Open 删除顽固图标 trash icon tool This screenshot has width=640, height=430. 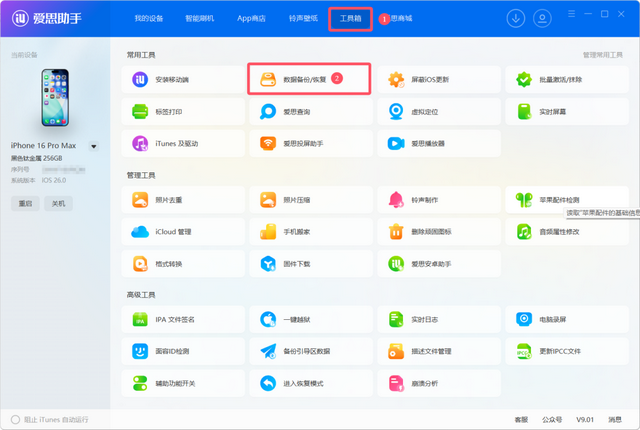pos(439,232)
